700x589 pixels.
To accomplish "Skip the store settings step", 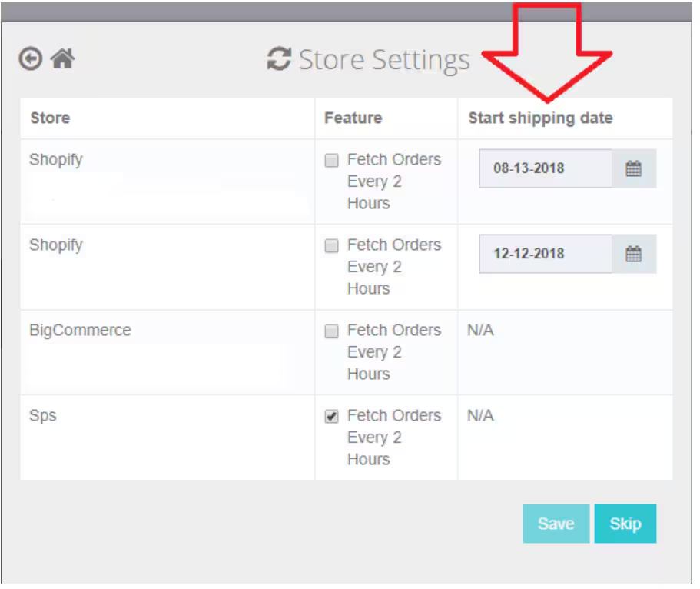I will (625, 524).
